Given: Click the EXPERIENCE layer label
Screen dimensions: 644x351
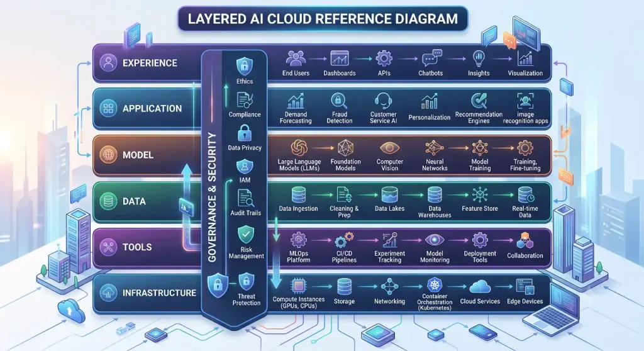Looking at the screenshot, I should [150, 64].
